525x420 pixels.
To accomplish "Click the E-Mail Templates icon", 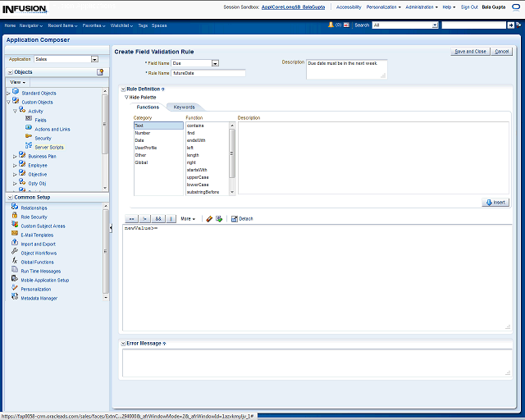I will click(15, 235).
